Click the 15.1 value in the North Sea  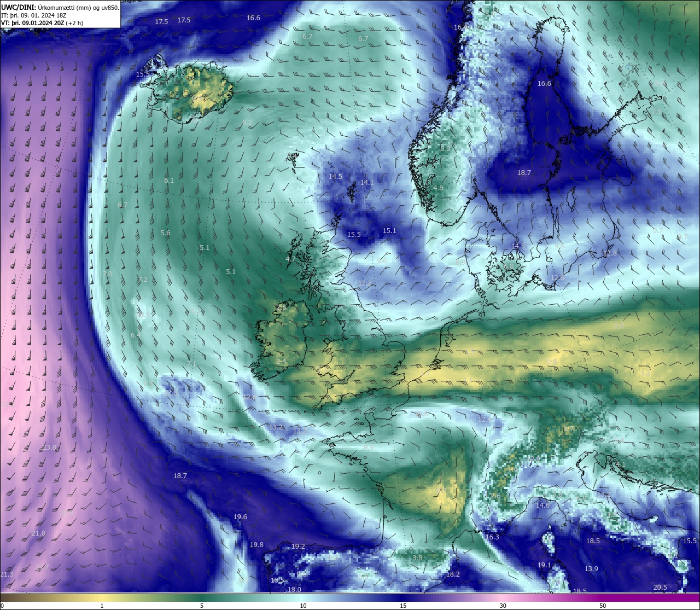[389, 230]
